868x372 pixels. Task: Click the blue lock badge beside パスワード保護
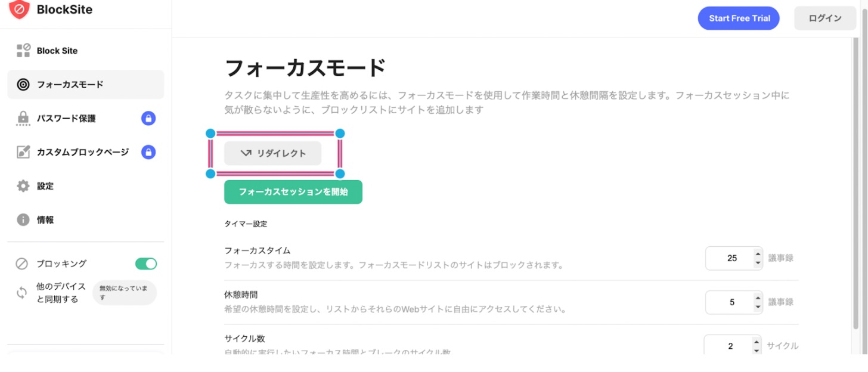point(148,119)
